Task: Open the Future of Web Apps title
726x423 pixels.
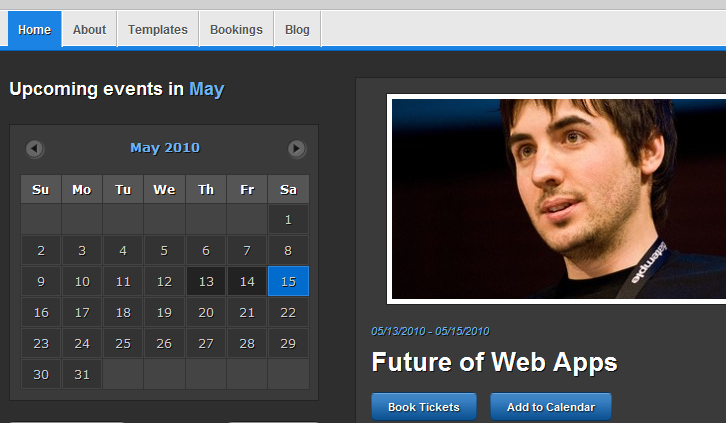Action: tap(494, 362)
